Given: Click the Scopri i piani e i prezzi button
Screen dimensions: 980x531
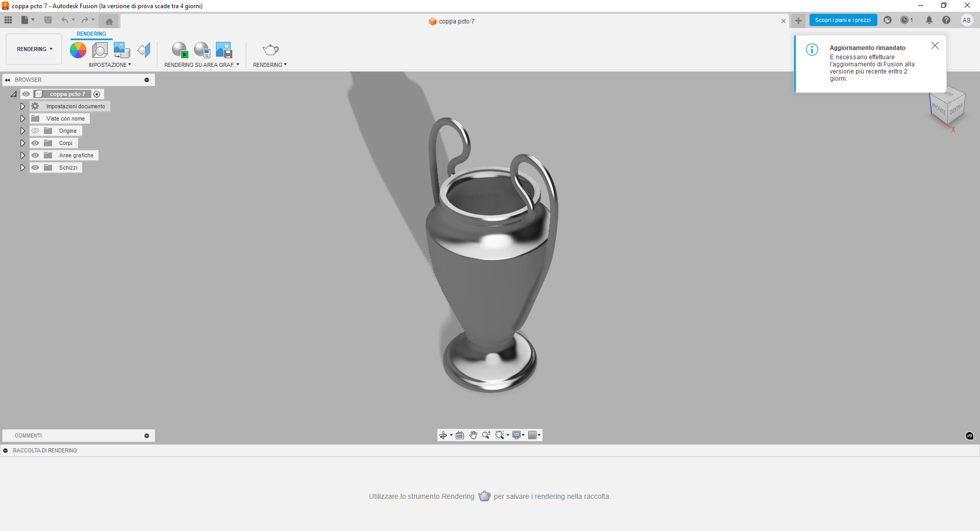Looking at the screenshot, I should point(843,20).
